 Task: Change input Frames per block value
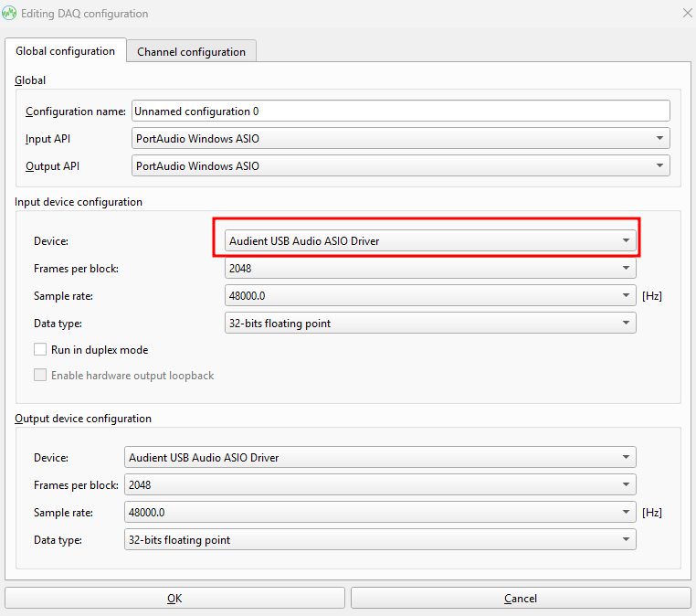click(x=429, y=269)
